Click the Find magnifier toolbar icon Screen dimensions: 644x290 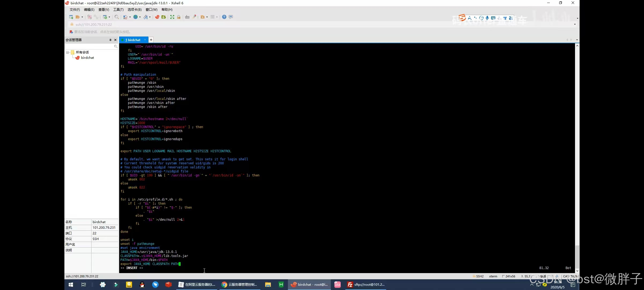point(116,17)
